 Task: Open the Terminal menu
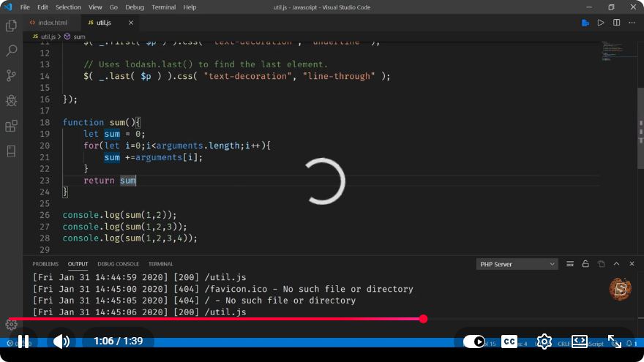163,7
